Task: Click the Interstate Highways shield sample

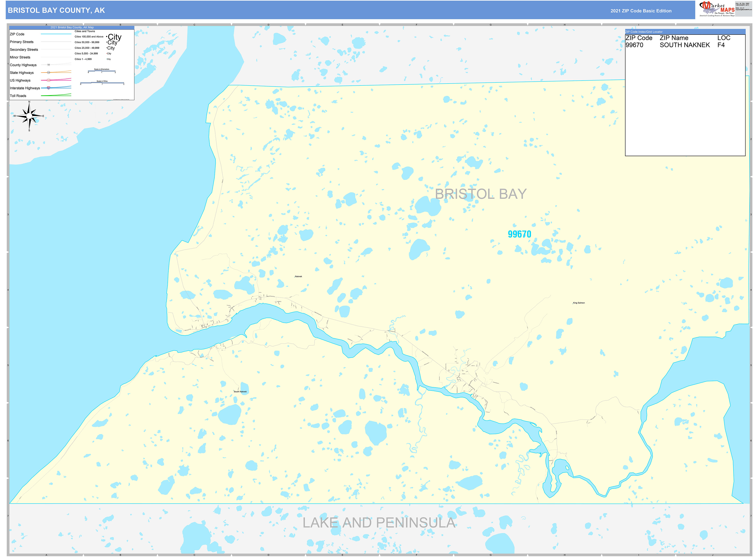Action: point(49,88)
